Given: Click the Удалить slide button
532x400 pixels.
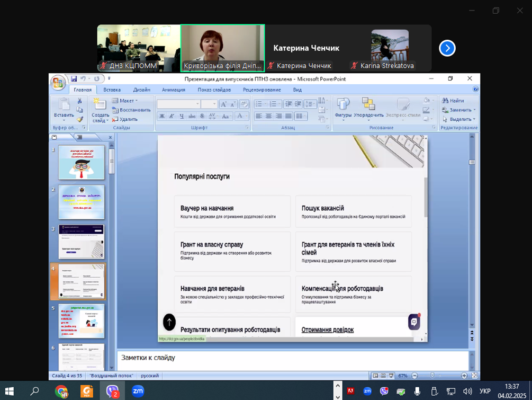Looking at the screenshot, I should [x=125, y=119].
